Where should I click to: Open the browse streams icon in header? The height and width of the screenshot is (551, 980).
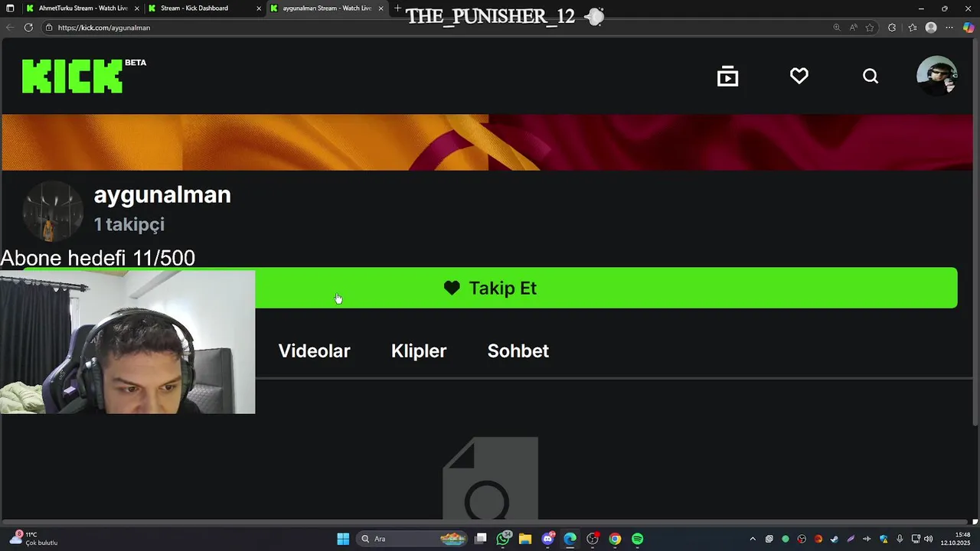[x=727, y=76]
